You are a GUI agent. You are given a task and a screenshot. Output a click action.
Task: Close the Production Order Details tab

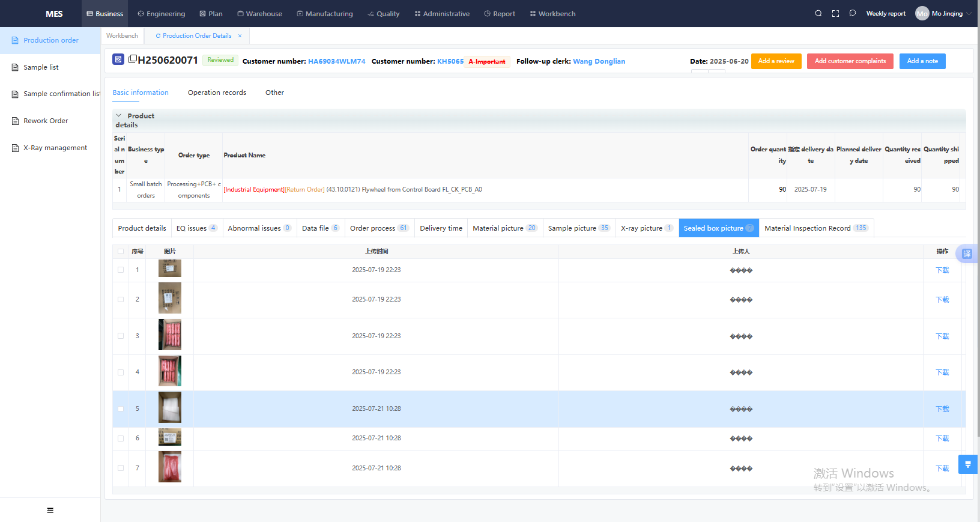point(240,36)
